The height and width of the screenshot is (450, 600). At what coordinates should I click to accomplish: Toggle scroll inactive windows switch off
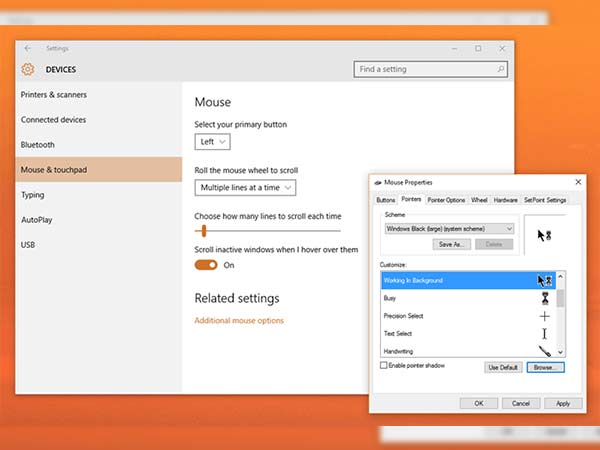(206, 265)
